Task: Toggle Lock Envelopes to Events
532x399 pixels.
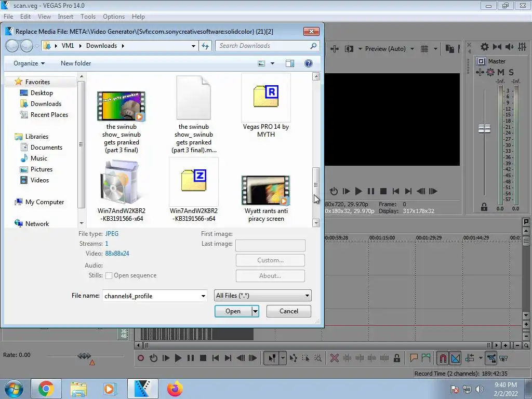Action: click(491, 358)
